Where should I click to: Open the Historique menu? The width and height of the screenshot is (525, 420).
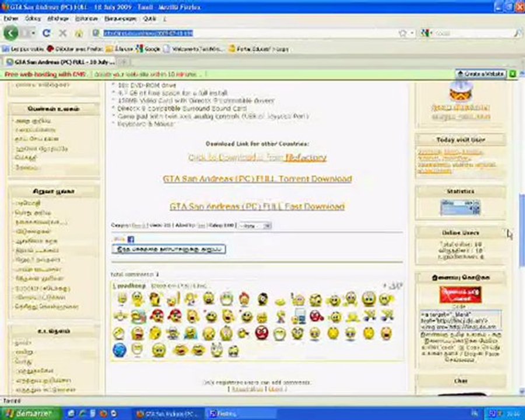86,19
